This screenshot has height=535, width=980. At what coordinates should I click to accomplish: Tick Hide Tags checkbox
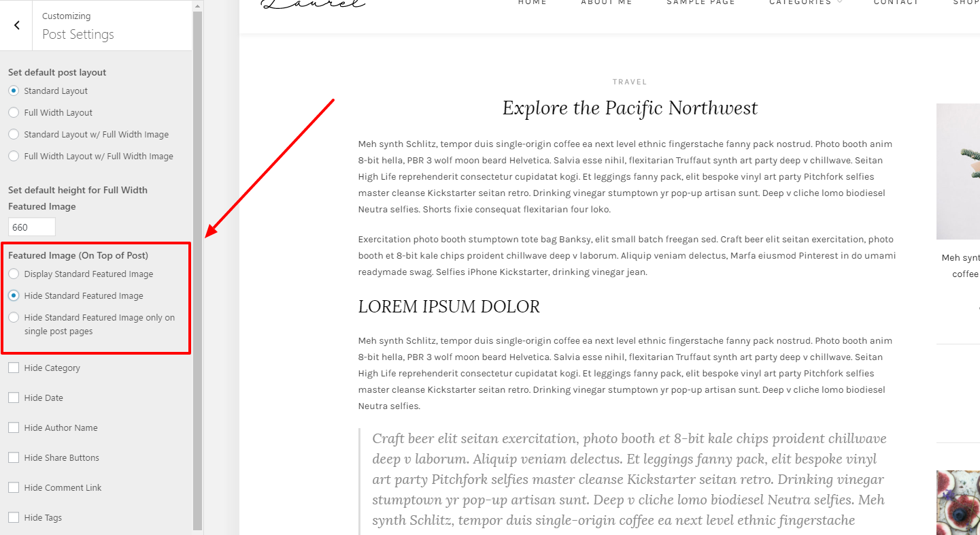coord(14,517)
